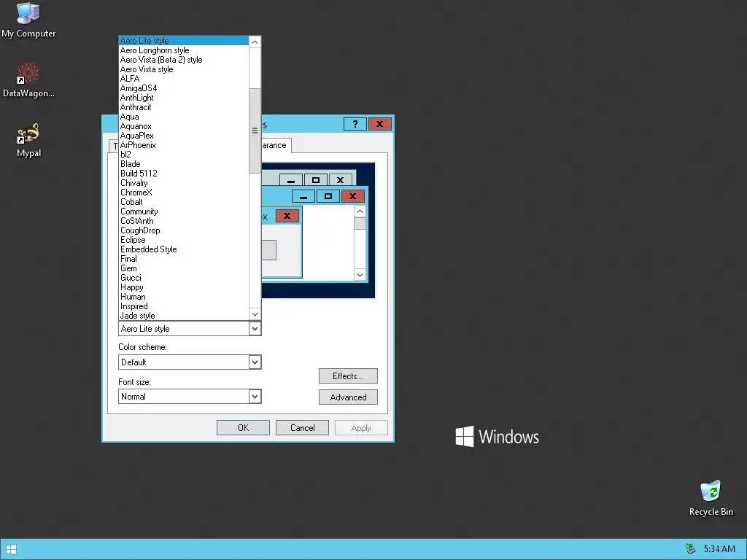The image size is (747, 560).
Task: Collapse the Aero Lite style combo box
Action: pyautogui.click(x=255, y=329)
